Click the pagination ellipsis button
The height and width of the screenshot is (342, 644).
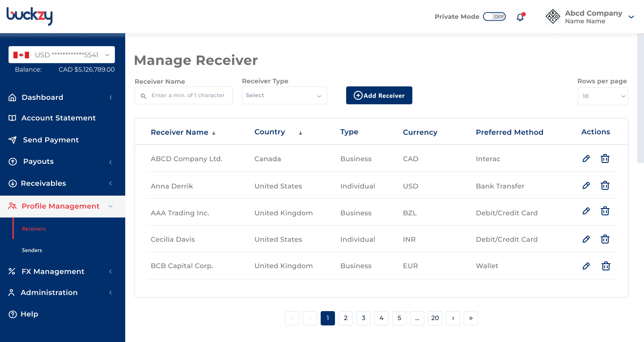point(417,318)
